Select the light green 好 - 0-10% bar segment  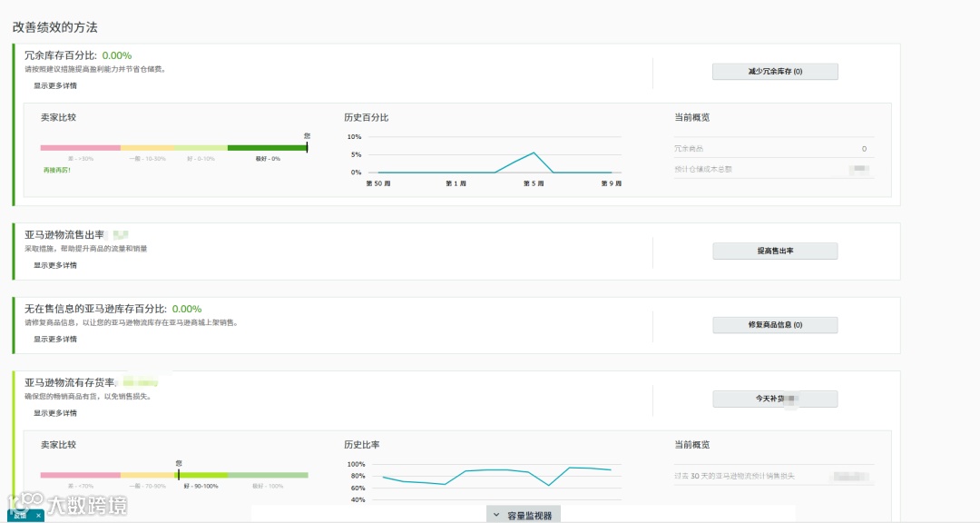coord(201,148)
